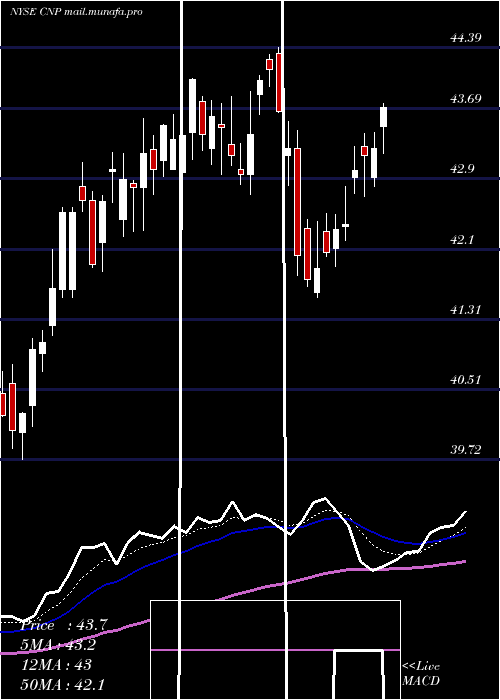Click the Price : 43.7 readout
The height and width of the screenshot is (700, 500).
point(64,625)
